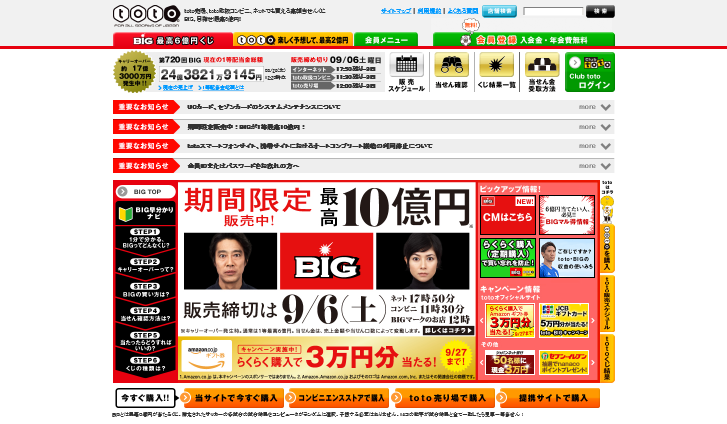Screen dimensions: 727x424
Task: Click the red BIG logo in banner
Action: 326,261
